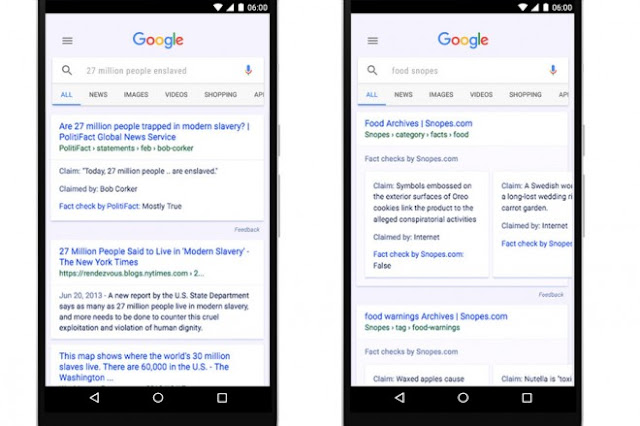Screen dimensions: 640x426
Task: Select VIDEOS tab on left phone
Action: click(x=176, y=95)
